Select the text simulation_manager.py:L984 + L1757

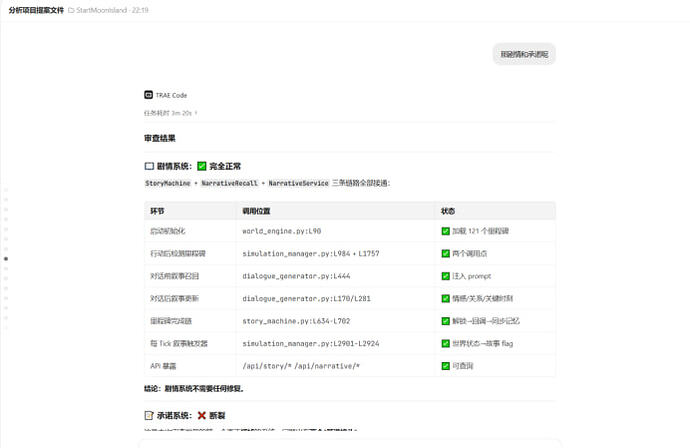pyautogui.click(x=311, y=253)
